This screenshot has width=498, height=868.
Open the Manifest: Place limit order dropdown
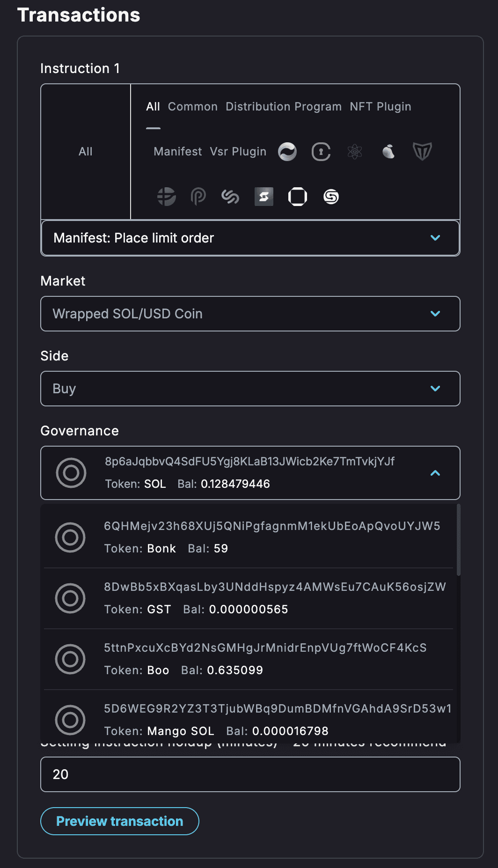[250, 238]
